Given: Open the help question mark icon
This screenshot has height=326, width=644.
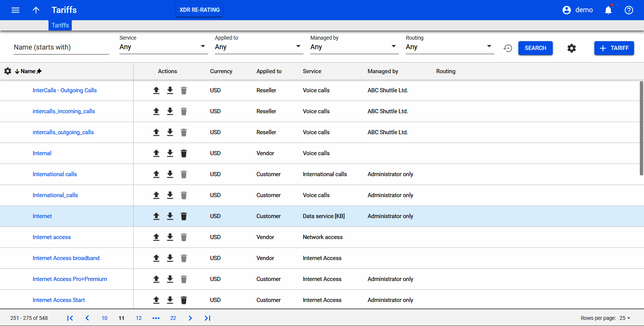Looking at the screenshot, I should click(x=629, y=10).
